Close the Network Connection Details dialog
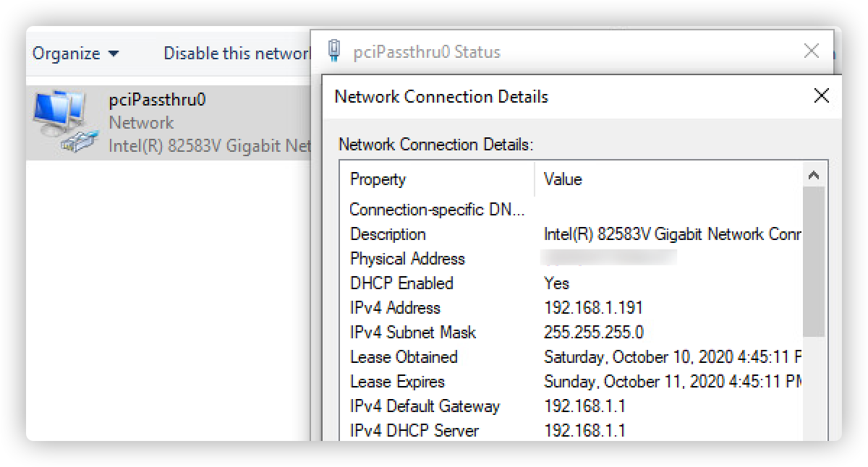The width and height of the screenshot is (868, 467). click(x=821, y=96)
